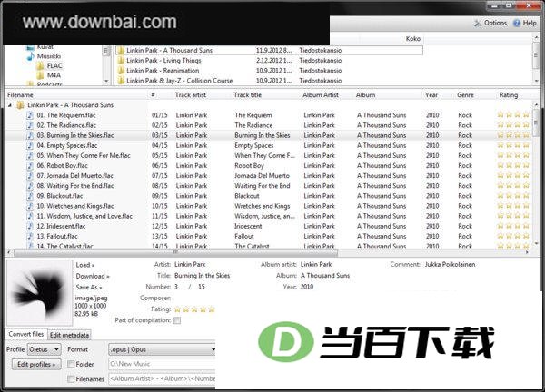
Task: Click the Comment field Jukka Poikolainen
Action: 450,265
